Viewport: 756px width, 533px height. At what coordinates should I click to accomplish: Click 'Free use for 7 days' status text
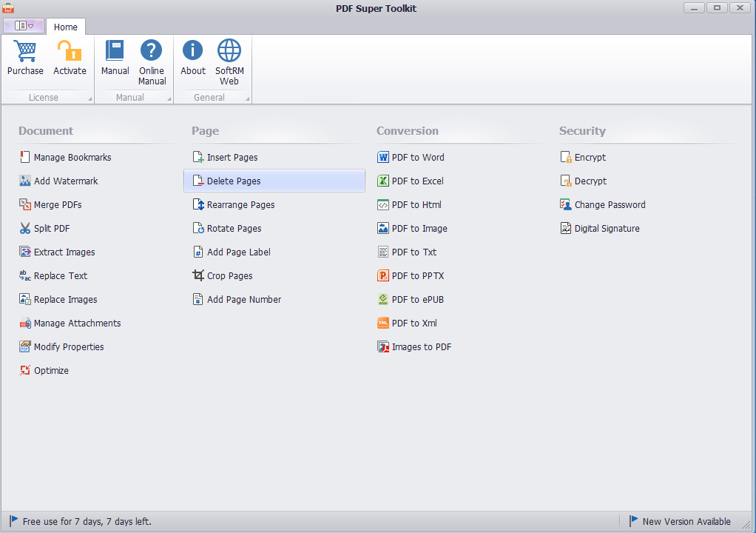(87, 521)
